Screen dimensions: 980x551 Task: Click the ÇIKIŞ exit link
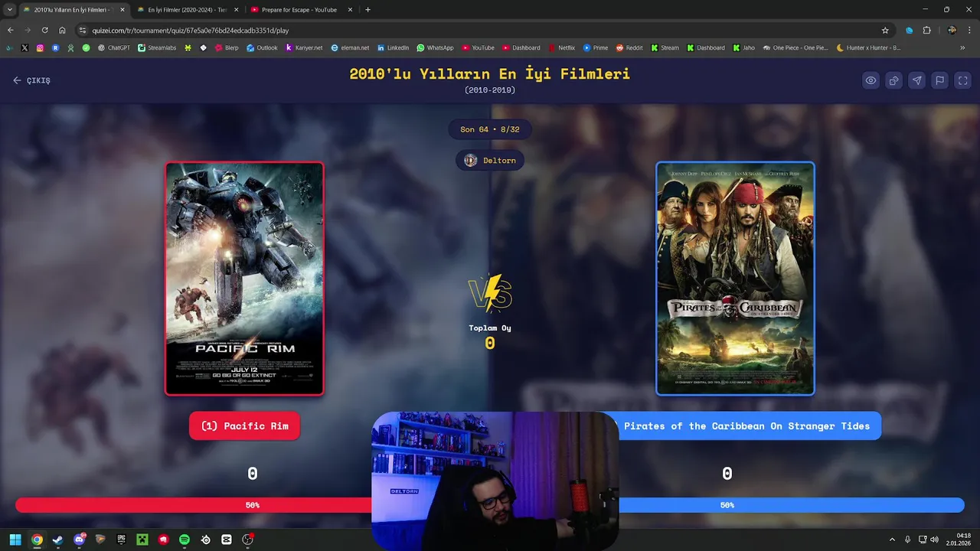pyautogui.click(x=31, y=80)
